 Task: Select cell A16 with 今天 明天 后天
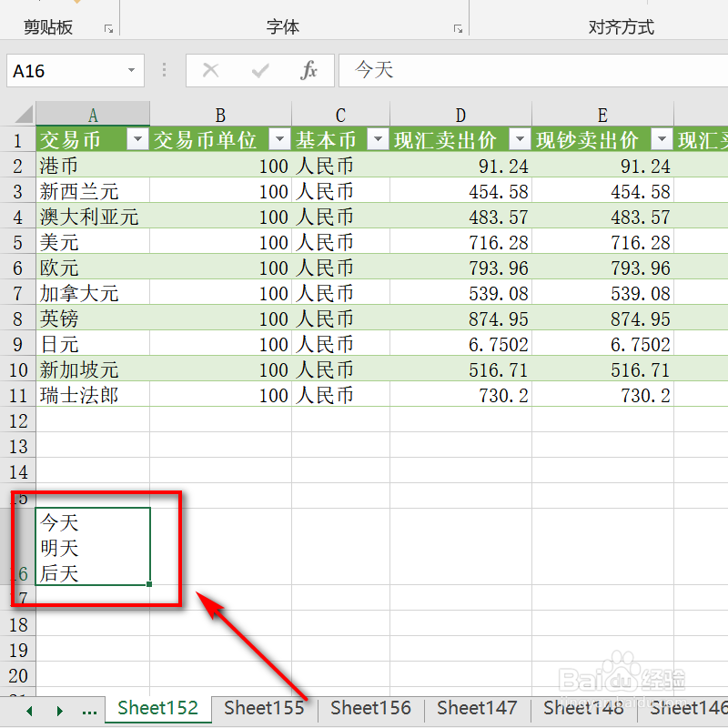93,547
